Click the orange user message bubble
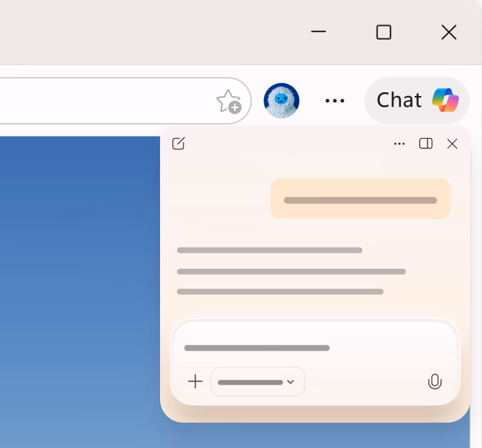This screenshot has height=448, width=482. (361, 198)
